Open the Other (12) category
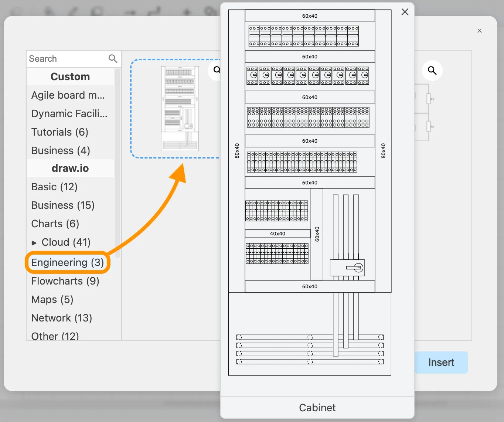Viewport: 504px width, 422px height. click(x=55, y=336)
